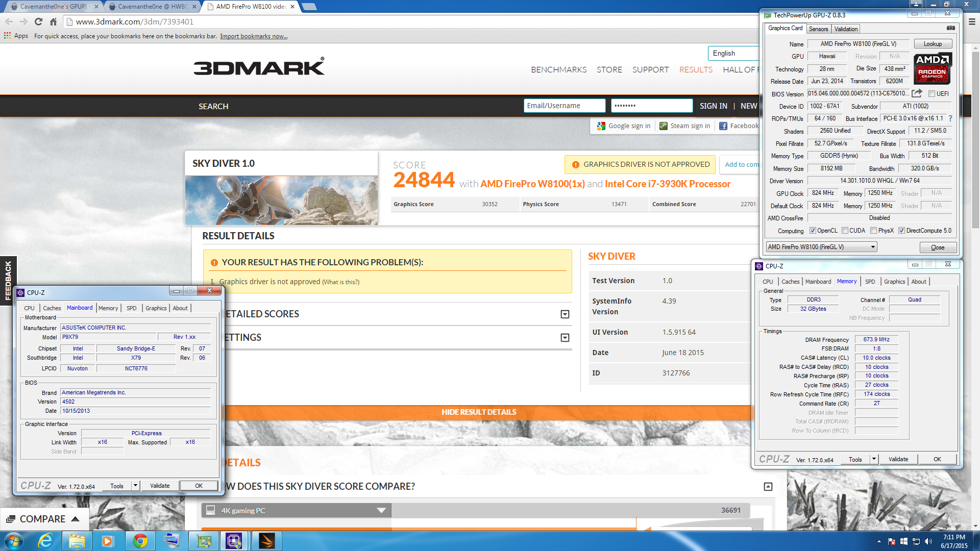Open the BENCHMARKS menu item

pyautogui.click(x=558, y=70)
